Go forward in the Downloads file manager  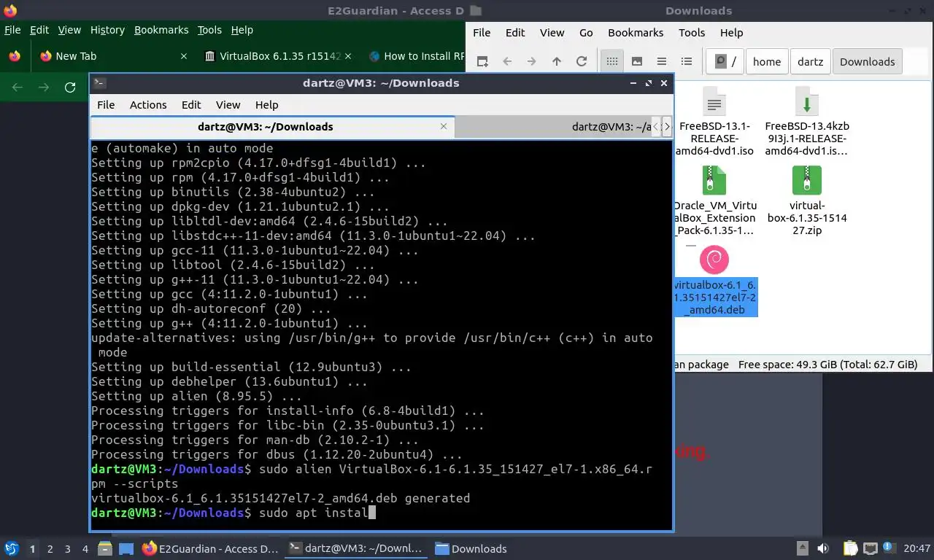coord(531,62)
